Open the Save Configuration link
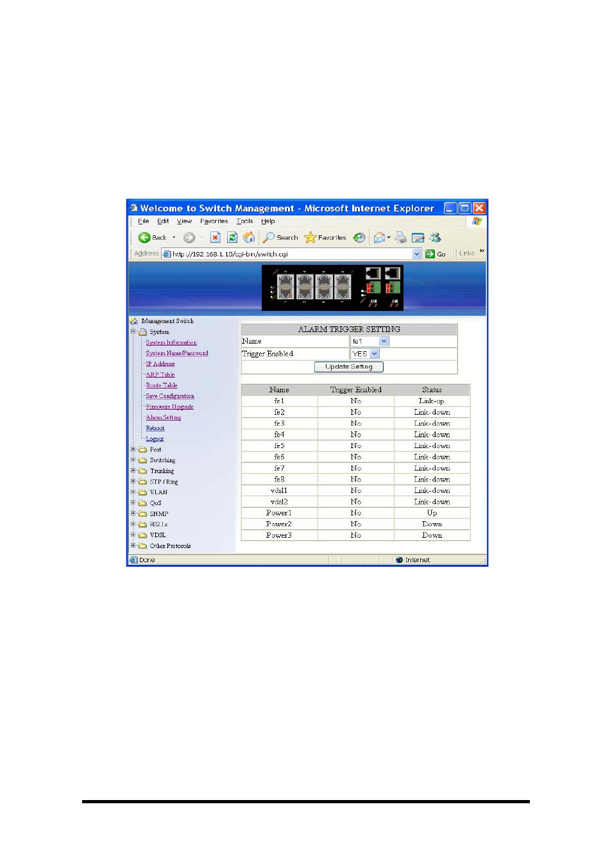 click(170, 396)
